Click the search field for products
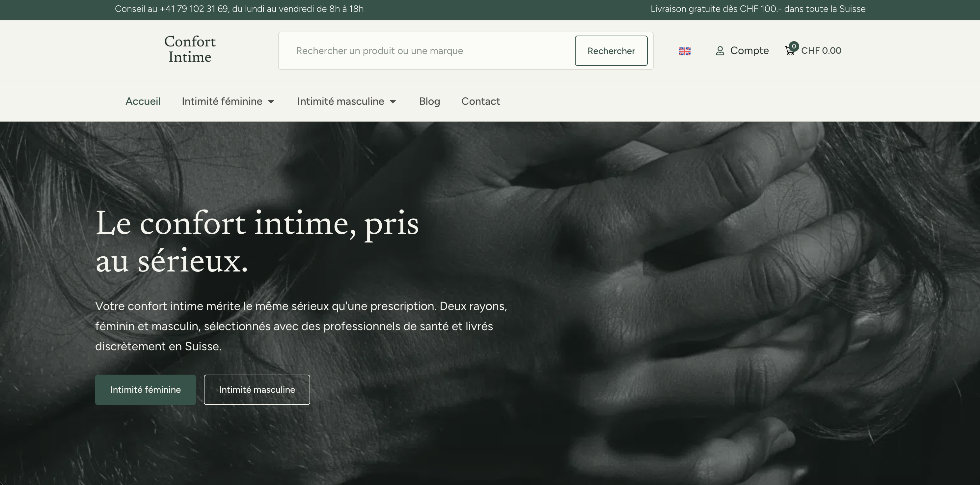This screenshot has height=485, width=980. [426, 51]
